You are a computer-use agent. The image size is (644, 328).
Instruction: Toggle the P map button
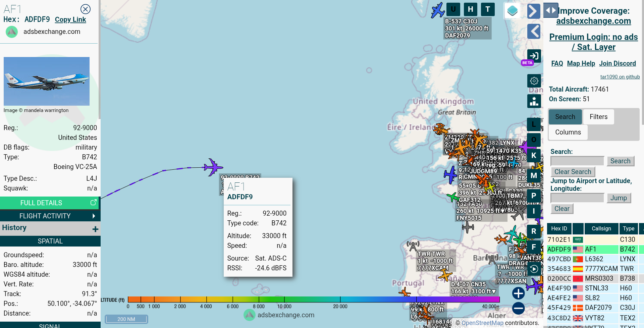click(x=534, y=196)
